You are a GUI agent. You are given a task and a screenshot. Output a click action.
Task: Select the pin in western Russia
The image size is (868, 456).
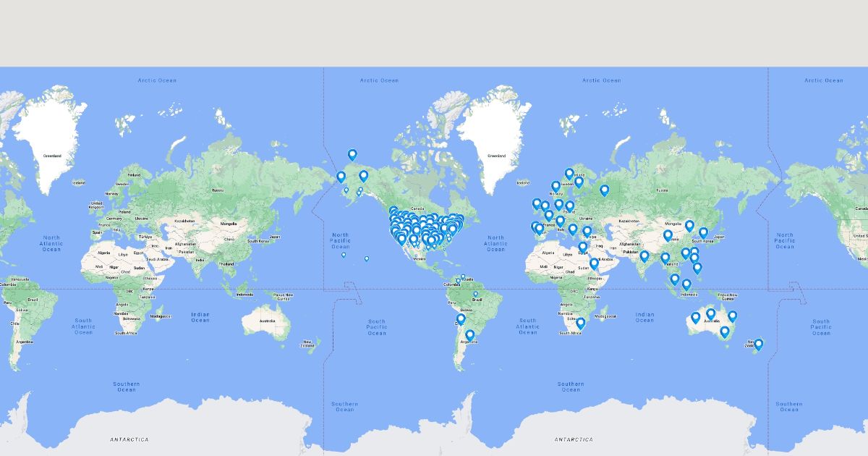click(604, 190)
